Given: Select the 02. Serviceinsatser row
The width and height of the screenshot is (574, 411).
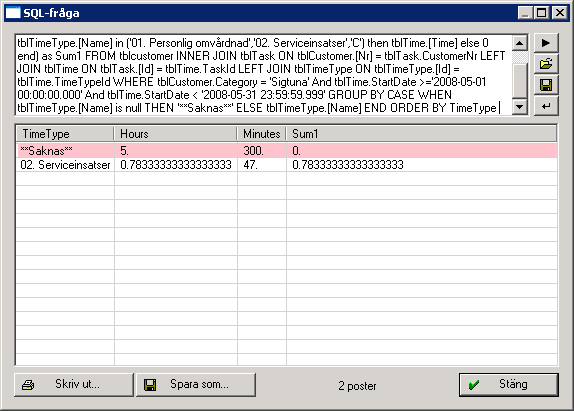Looking at the screenshot, I should click(287, 165).
